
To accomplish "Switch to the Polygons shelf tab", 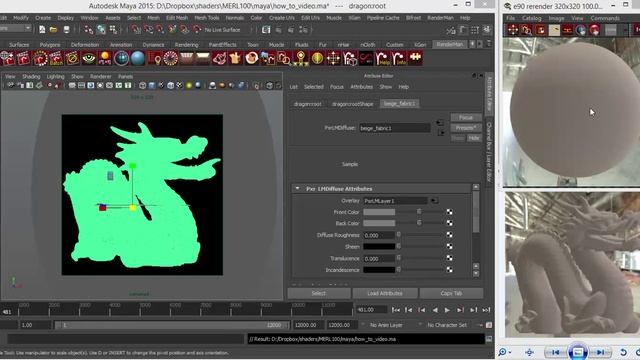I will [50, 44].
